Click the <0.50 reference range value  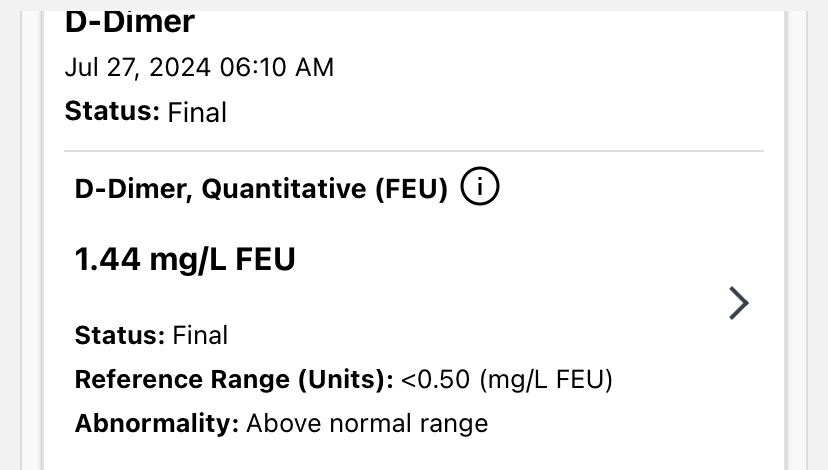[x=436, y=379]
